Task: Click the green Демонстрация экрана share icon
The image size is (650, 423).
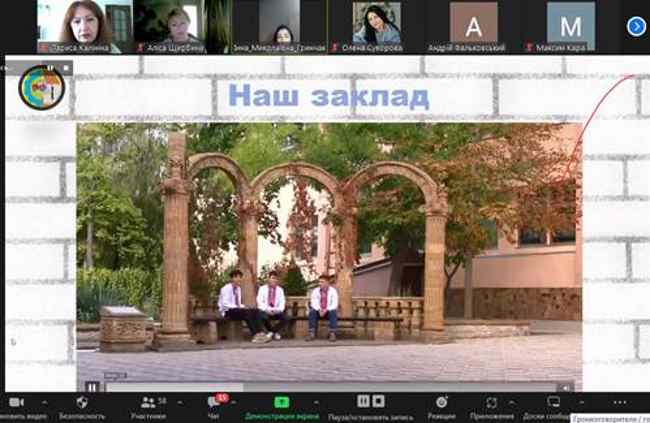Action: pyautogui.click(x=282, y=402)
